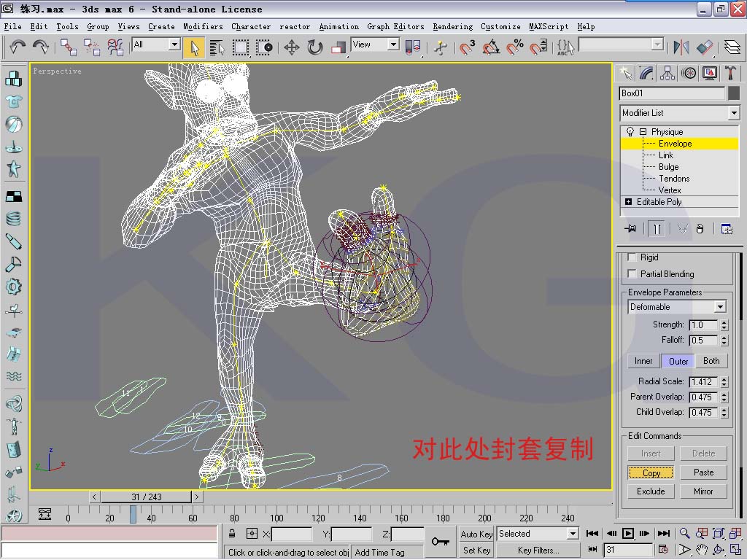Select the Both envelopes button
This screenshot has height=560, width=747.
click(711, 361)
